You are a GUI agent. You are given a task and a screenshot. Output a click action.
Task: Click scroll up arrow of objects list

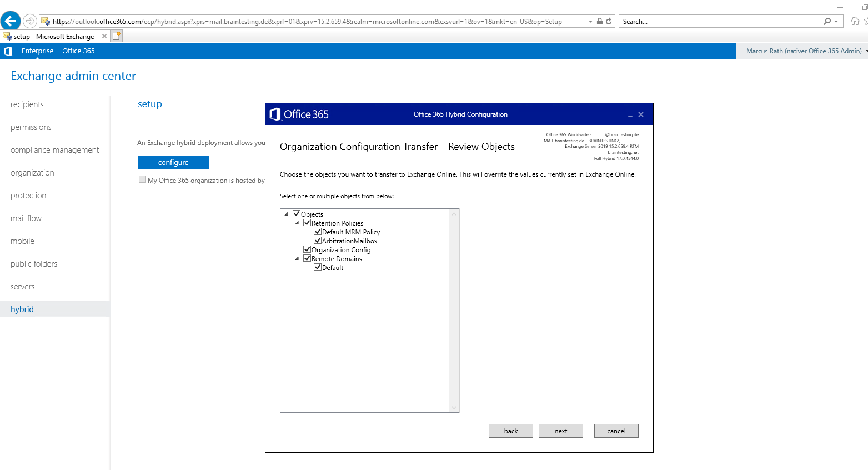[x=454, y=214]
